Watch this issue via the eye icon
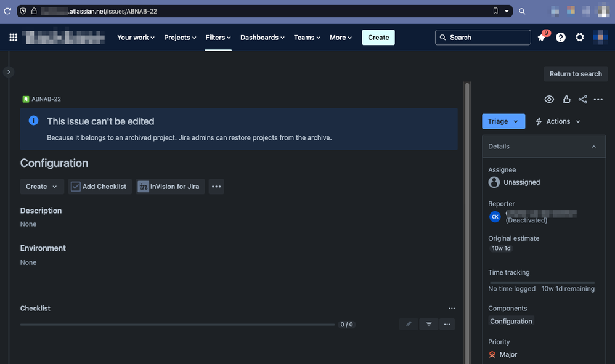Viewport: 615px width, 364px height. click(549, 99)
